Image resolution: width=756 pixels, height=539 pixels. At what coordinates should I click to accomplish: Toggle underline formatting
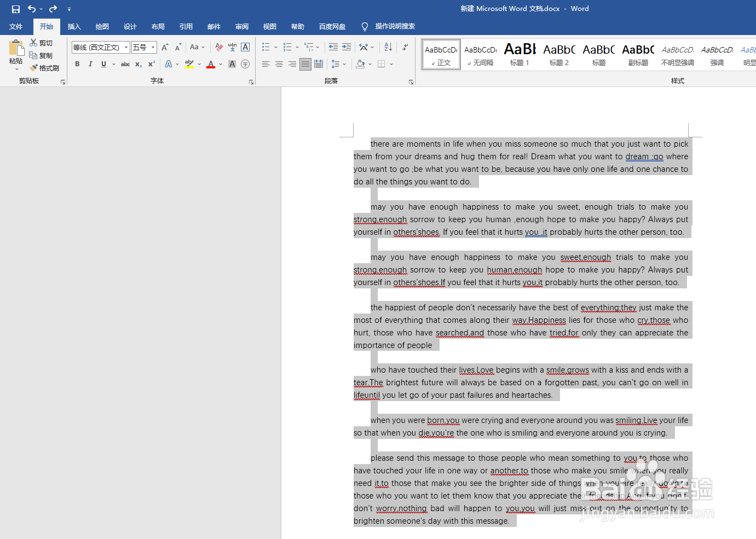(x=103, y=64)
